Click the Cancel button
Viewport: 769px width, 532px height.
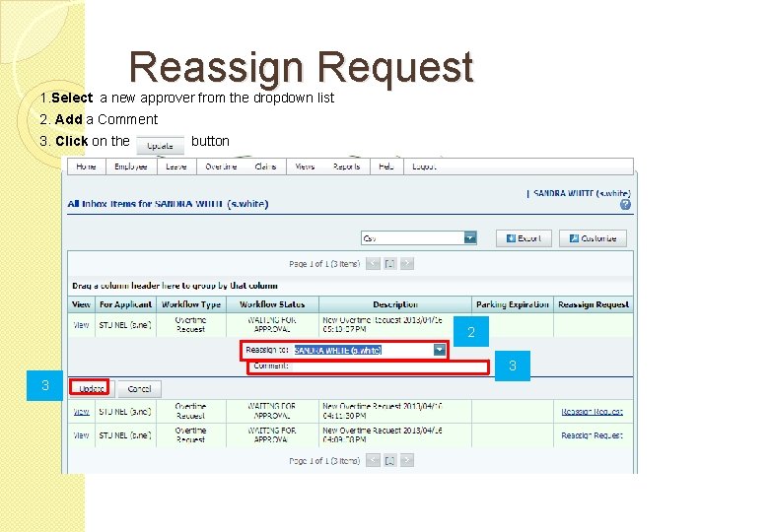click(139, 389)
